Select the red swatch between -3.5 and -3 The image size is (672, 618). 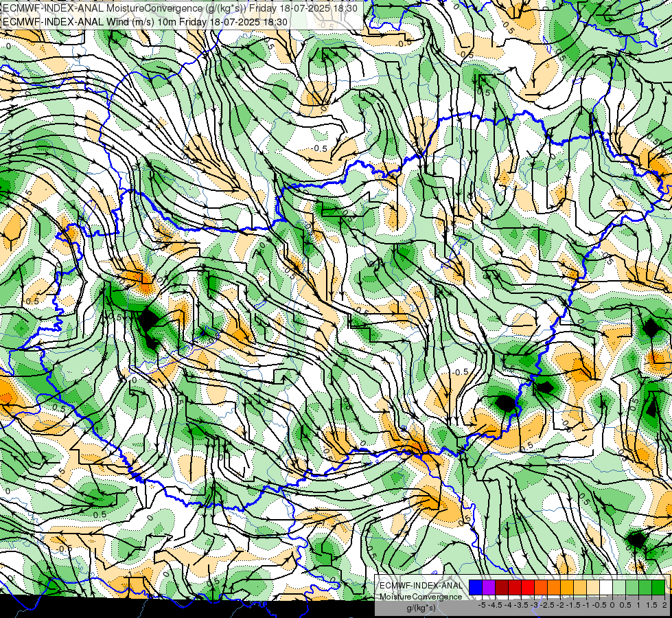point(528,587)
